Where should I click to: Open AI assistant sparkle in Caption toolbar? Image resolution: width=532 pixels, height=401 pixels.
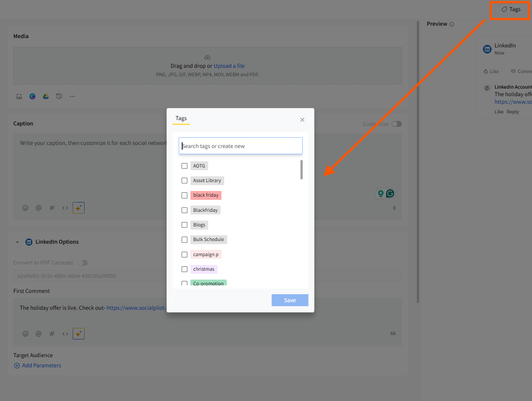78,208
